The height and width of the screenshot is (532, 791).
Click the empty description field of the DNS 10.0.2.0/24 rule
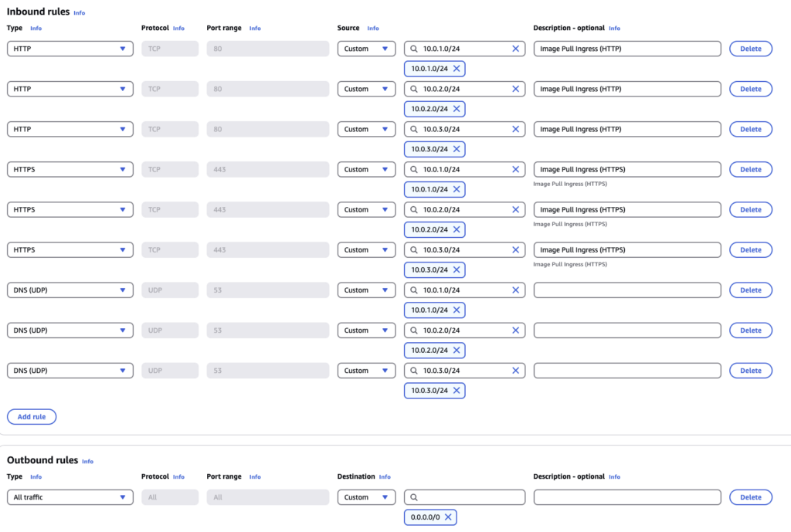[x=627, y=330]
